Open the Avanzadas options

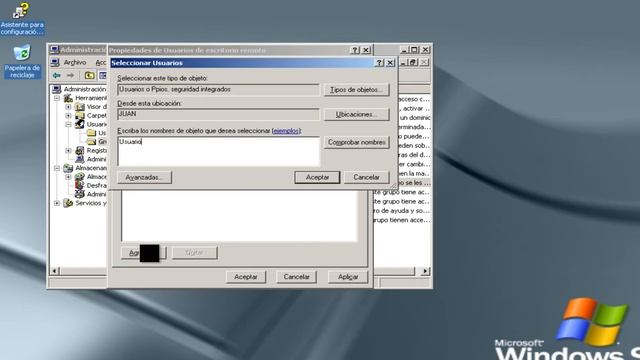144,177
